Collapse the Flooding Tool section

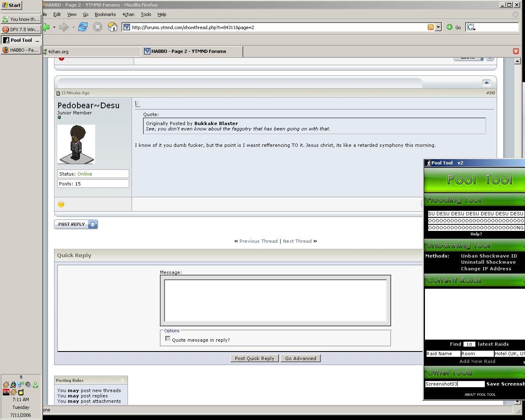click(523, 200)
